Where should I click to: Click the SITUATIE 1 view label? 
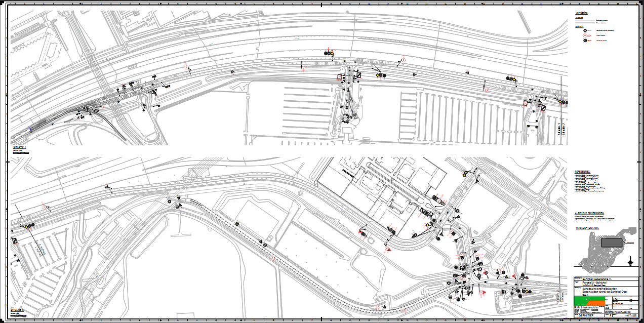coord(18,148)
